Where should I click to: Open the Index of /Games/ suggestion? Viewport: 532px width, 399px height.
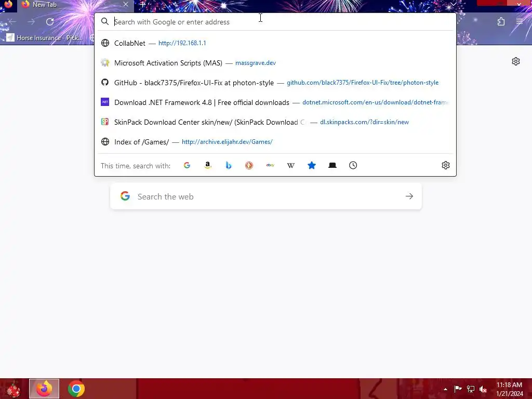(x=275, y=142)
